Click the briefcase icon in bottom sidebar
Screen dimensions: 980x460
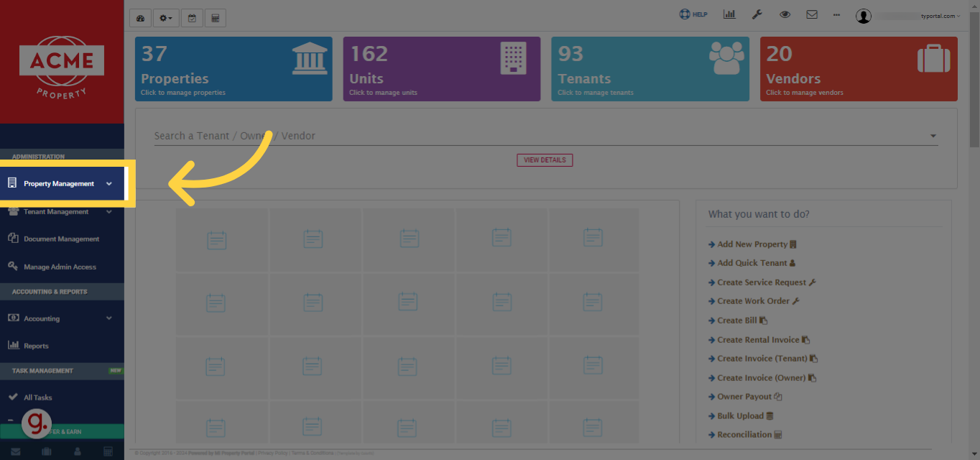pos(46,451)
